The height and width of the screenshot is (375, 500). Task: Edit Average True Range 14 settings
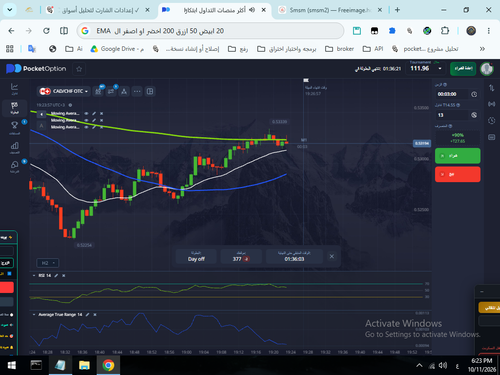coord(88,314)
